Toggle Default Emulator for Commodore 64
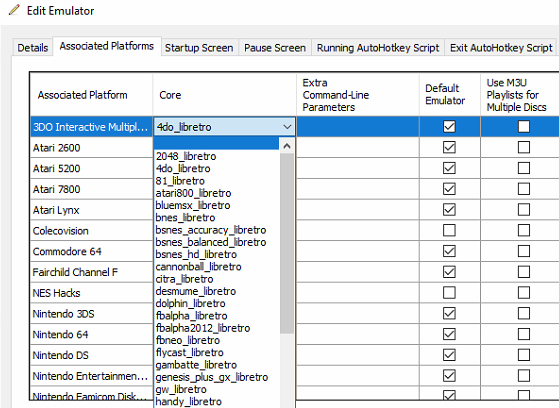559x408 pixels. (x=449, y=251)
